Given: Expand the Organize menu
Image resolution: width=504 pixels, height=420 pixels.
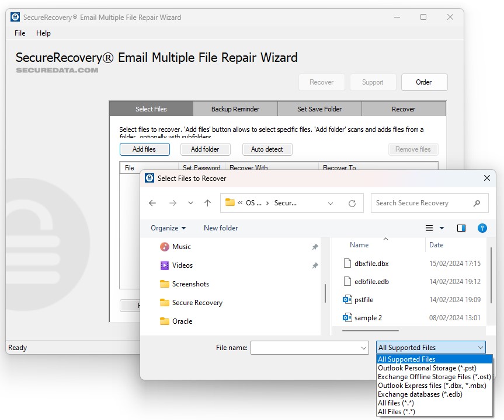Looking at the screenshot, I should click(x=168, y=228).
